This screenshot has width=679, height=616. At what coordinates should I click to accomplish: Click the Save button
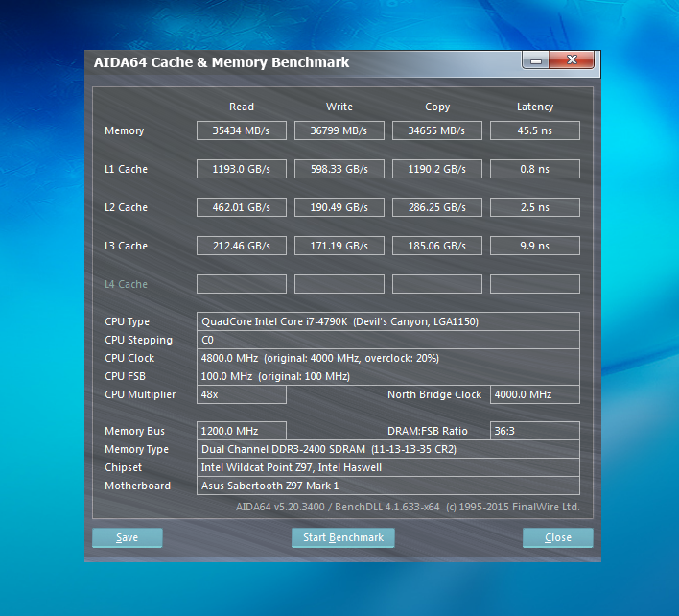128,537
